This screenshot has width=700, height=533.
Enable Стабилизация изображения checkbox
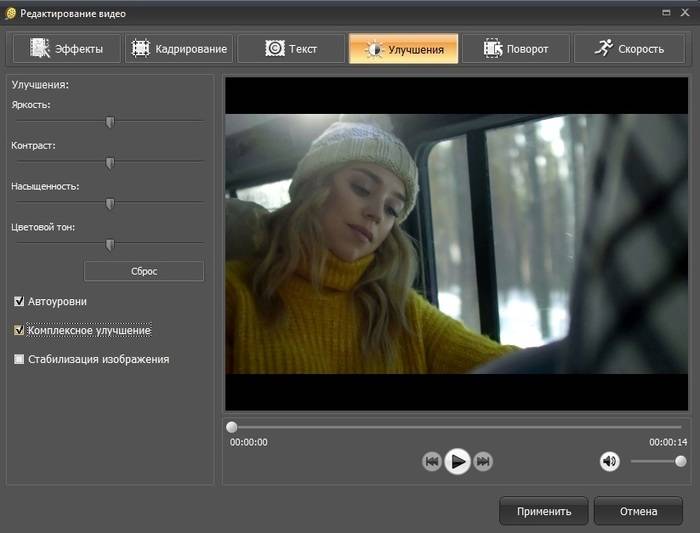[19, 359]
